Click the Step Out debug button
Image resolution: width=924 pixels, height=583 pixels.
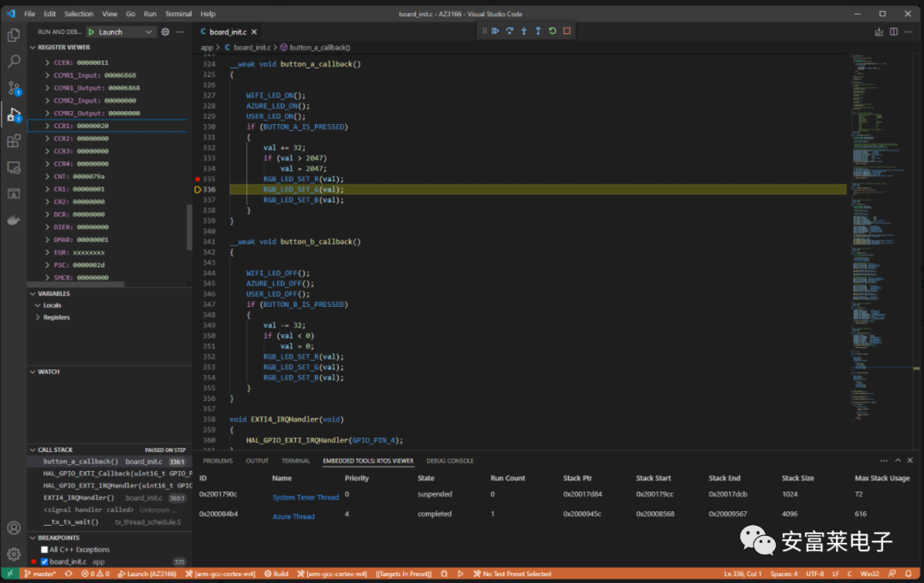point(538,32)
